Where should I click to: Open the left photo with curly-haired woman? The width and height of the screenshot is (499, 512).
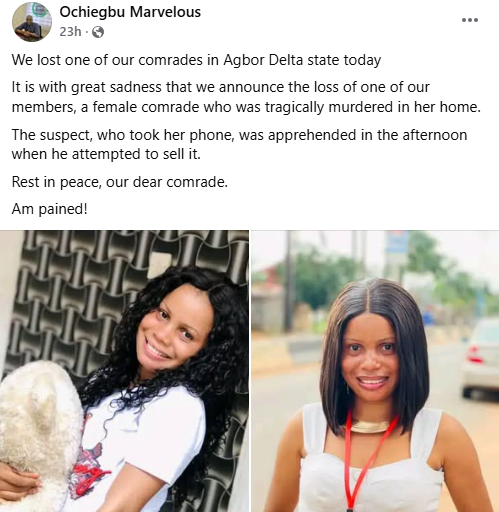tap(124, 371)
